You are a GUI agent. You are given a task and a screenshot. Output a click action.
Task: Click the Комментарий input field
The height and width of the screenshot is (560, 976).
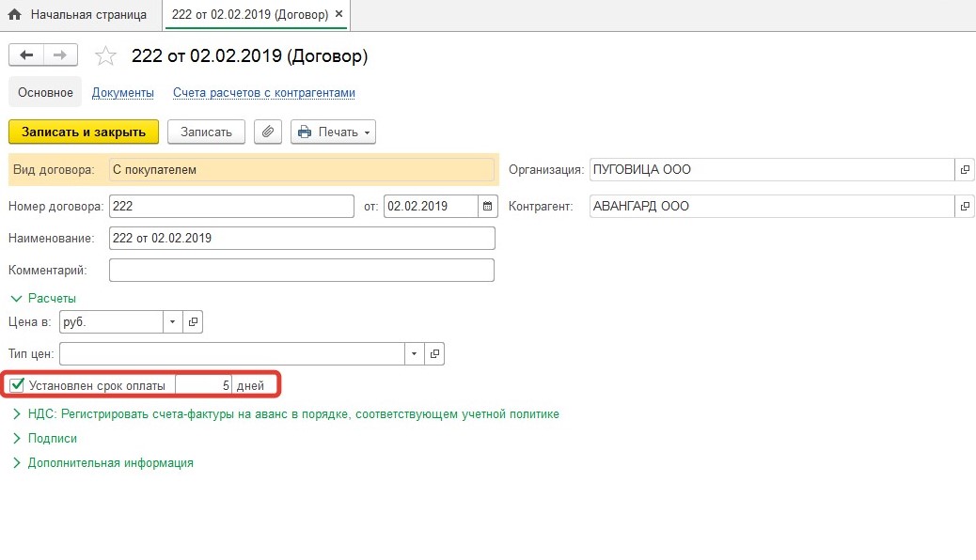click(301, 271)
